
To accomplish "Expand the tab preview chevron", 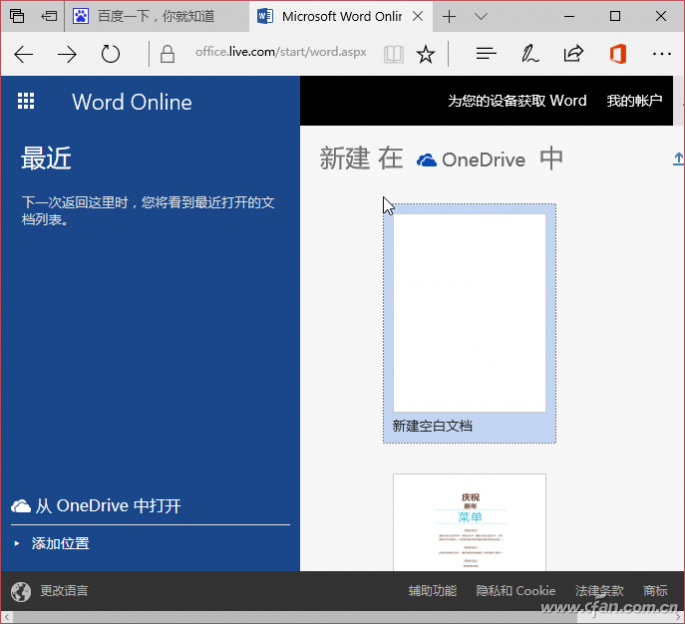I will click(x=481, y=17).
